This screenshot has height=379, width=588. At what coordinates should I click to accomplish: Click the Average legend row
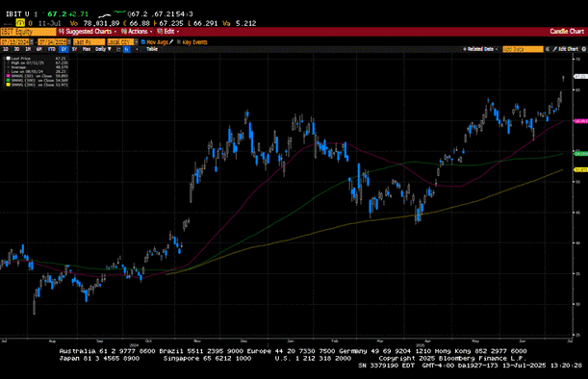(38, 67)
